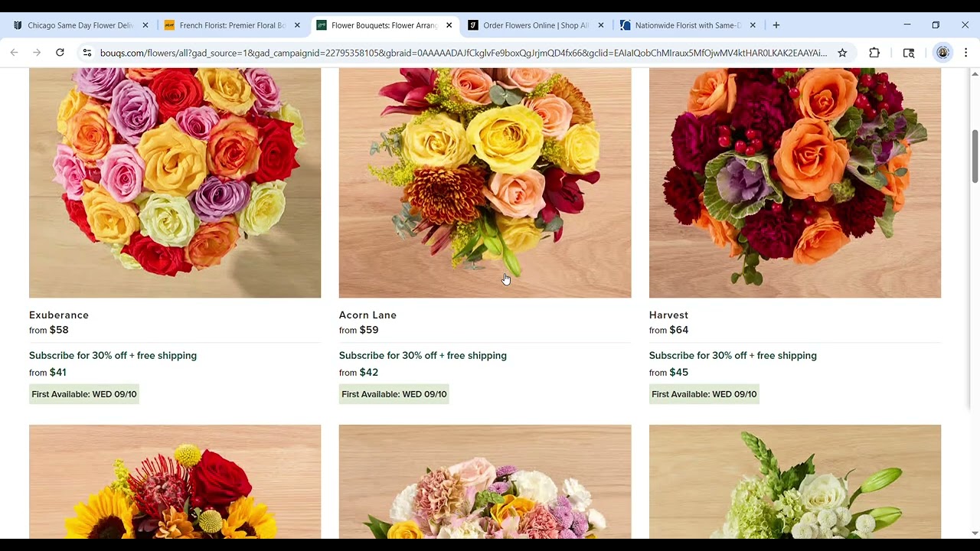Go forward with the browser forward arrow
The height and width of the screenshot is (551, 980).
point(37,53)
